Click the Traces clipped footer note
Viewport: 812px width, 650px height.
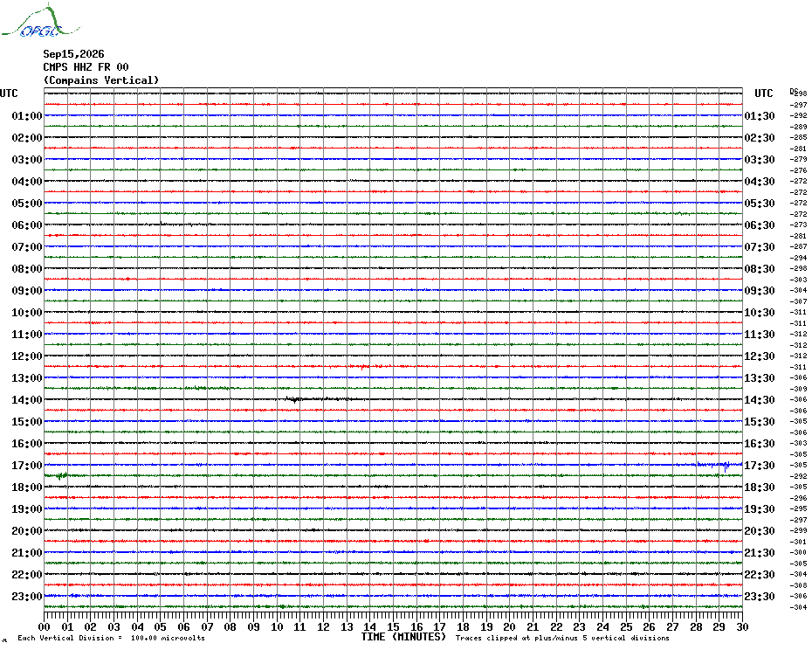562,638
